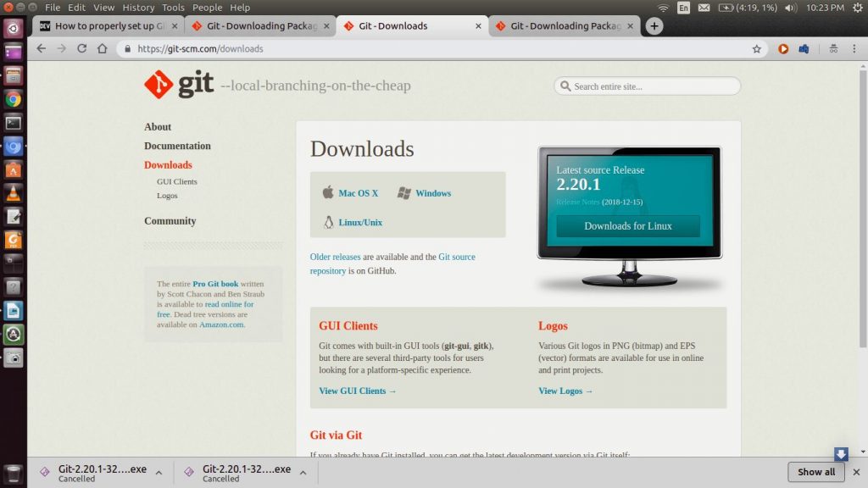This screenshot has width=868, height=488.
Task: Click the 'Downloads for Linux' button
Action: tap(627, 225)
